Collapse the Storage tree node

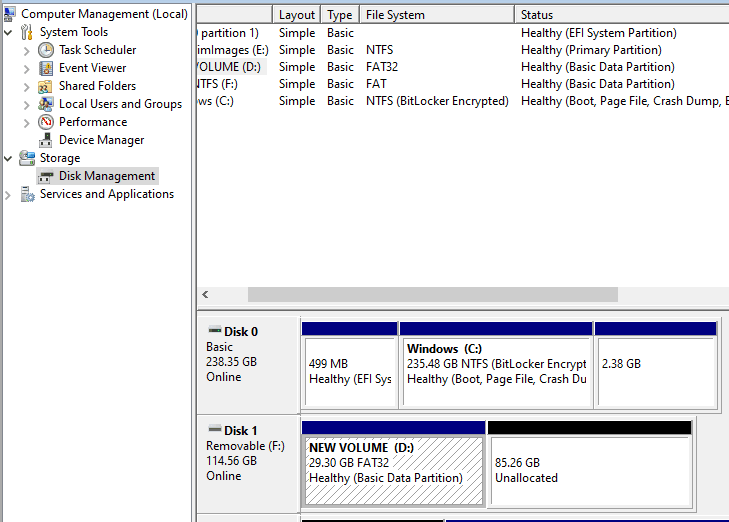tap(9, 158)
